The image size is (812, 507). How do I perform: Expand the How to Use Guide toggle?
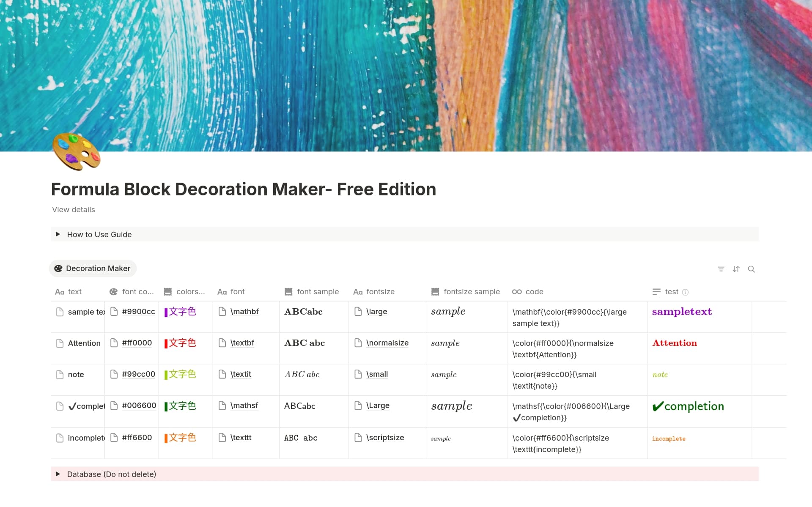[58, 234]
